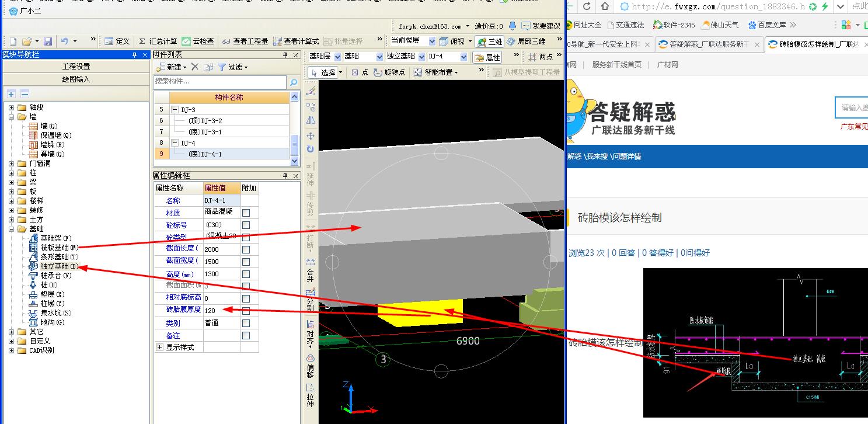Expand the 显示样式 property row
This screenshot has width=868, height=424.
159,347
